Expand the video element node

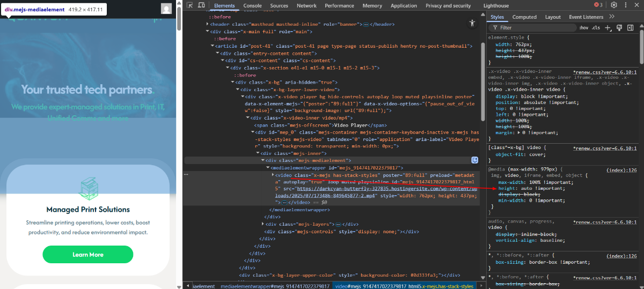click(x=273, y=175)
